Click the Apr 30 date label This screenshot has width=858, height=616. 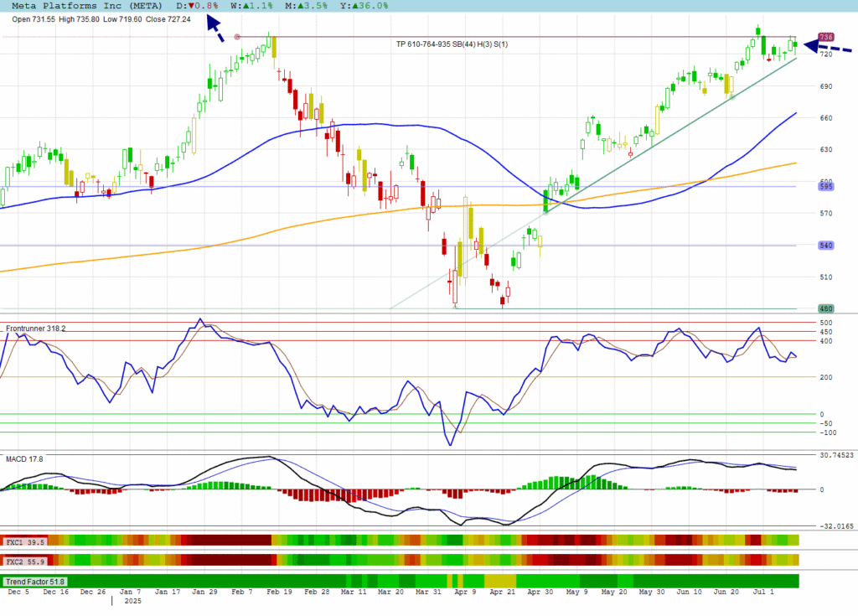(x=540, y=592)
